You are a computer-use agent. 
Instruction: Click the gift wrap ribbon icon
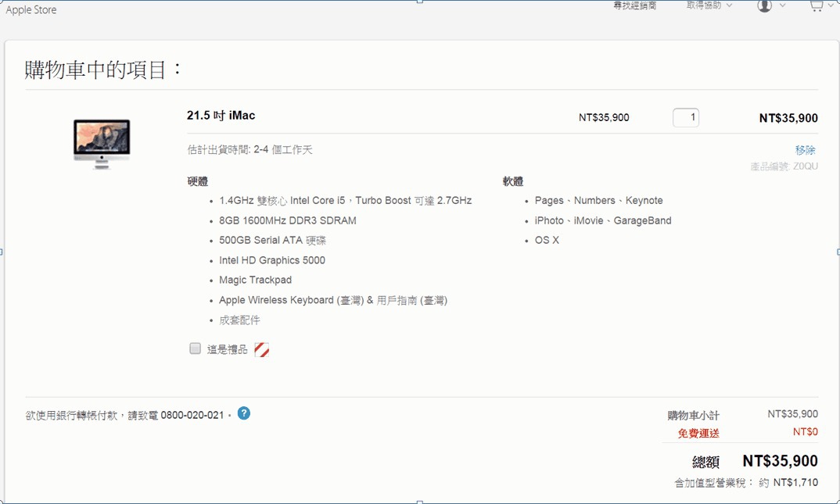coord(261,349)
